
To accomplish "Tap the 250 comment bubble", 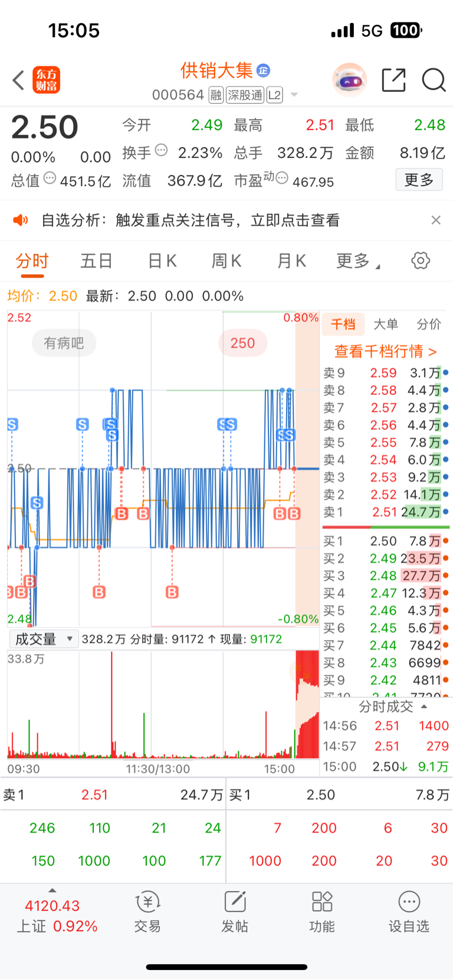I will coord(242,343).
